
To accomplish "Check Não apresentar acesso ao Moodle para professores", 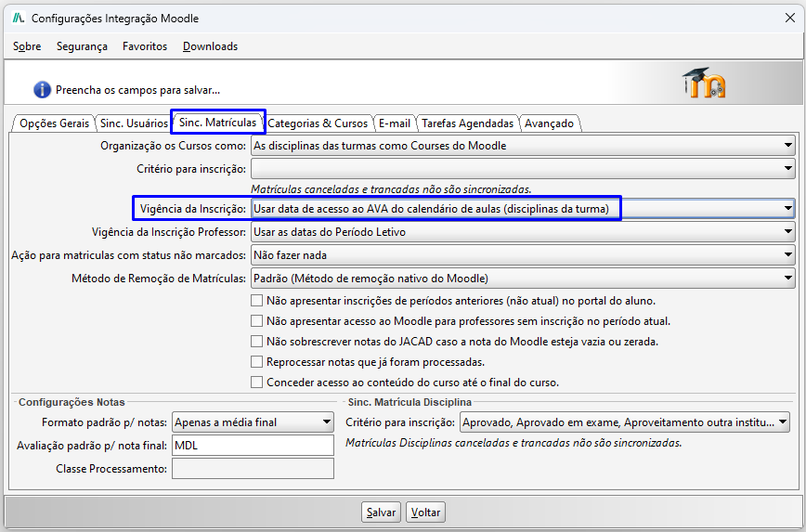I will tap(256, 320).
